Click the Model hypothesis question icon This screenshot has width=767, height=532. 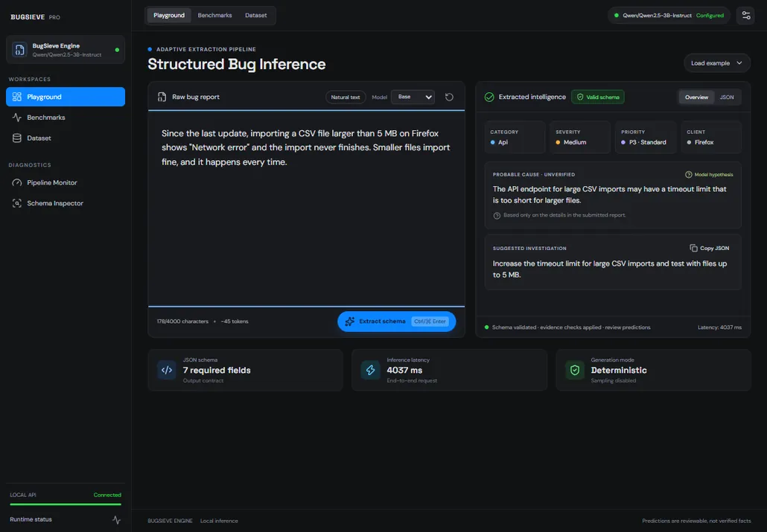point(688,175)
